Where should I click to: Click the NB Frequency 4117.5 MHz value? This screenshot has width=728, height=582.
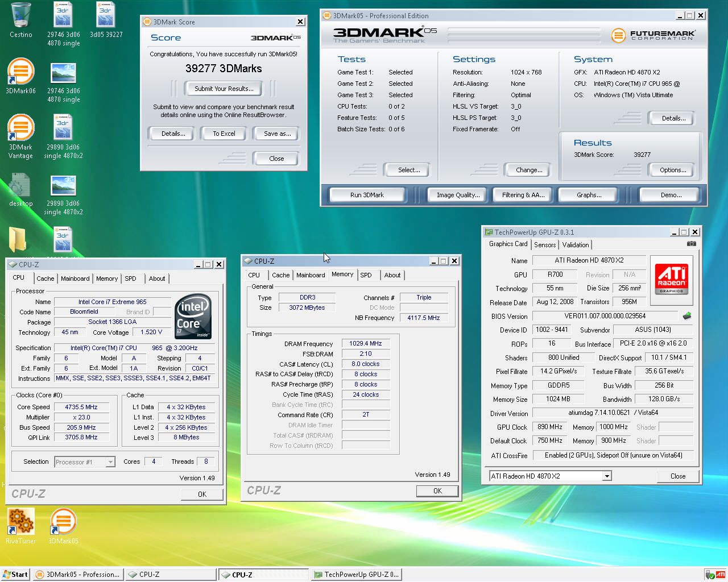[424, 318]
